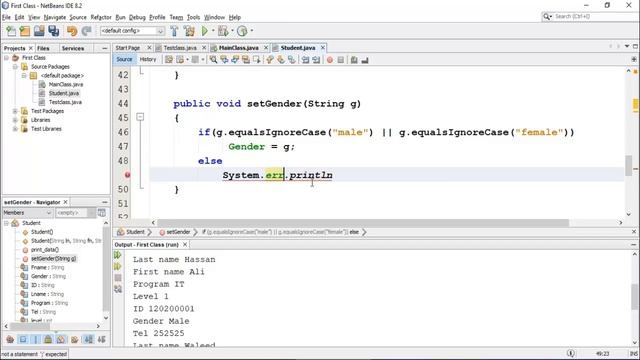Open the Source menu
Screen dimensions: 640x360
coord(78,17)
